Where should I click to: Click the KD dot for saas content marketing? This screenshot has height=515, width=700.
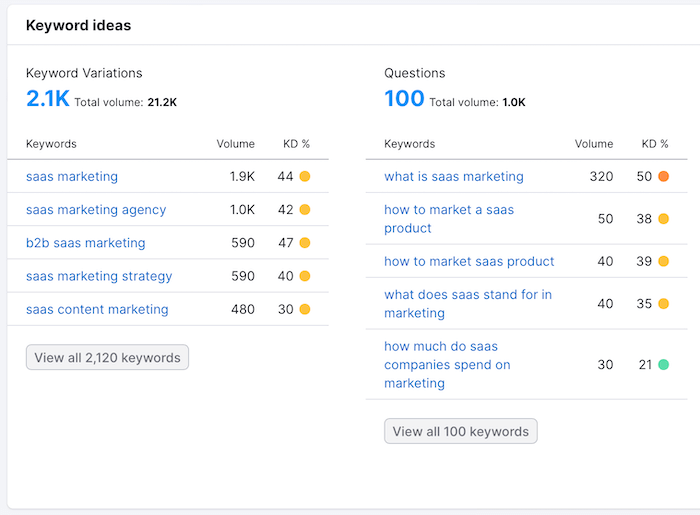tap(305, 310)
